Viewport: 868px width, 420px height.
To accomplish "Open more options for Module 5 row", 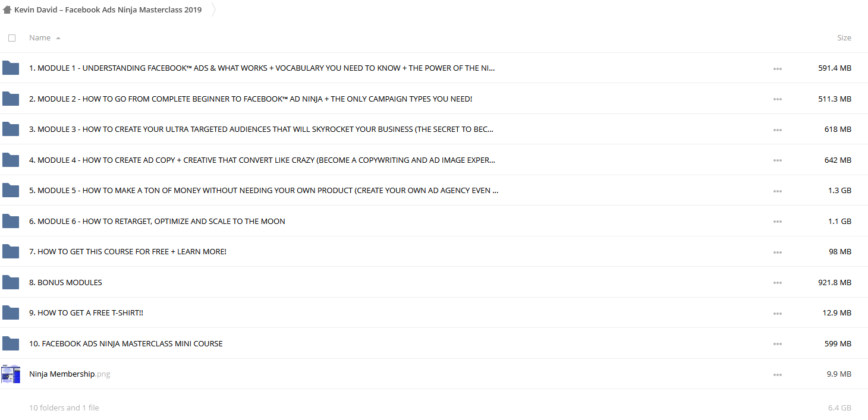I will [778, 191].
